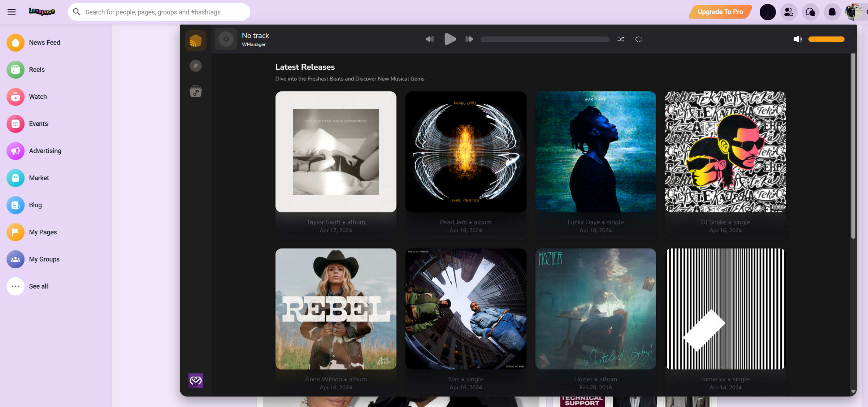
Task: Click the "DJ Snake • single" label
Action: pyautogui.click(x=726, y=222)
